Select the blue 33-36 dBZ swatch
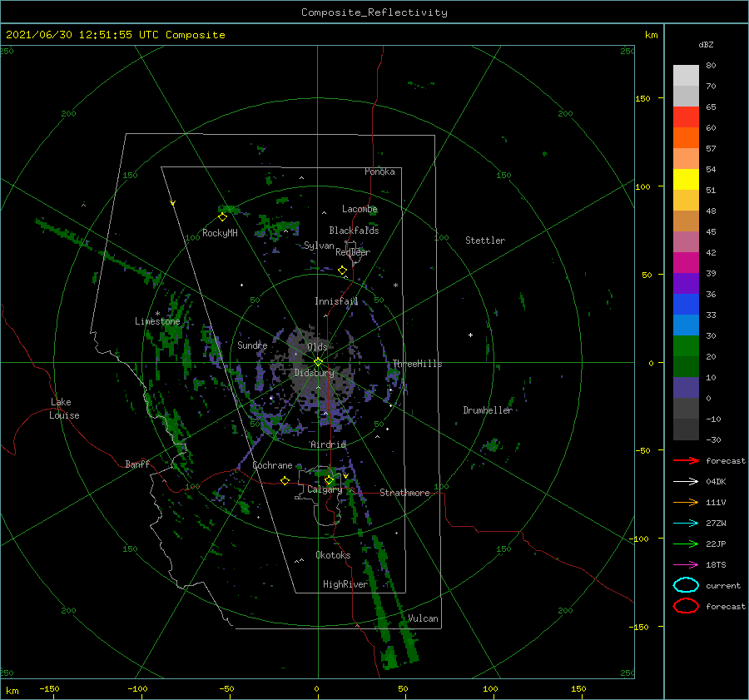The image size is (749, 700). click(686, 304)
